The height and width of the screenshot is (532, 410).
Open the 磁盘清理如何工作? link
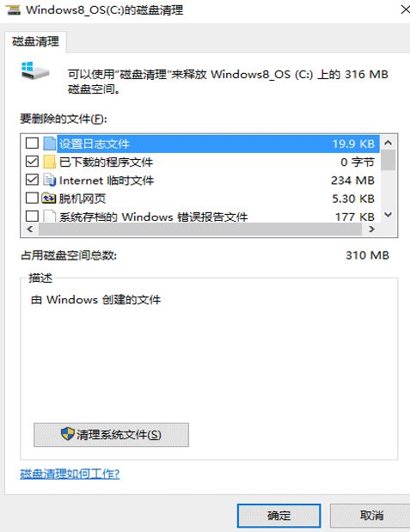70,474
